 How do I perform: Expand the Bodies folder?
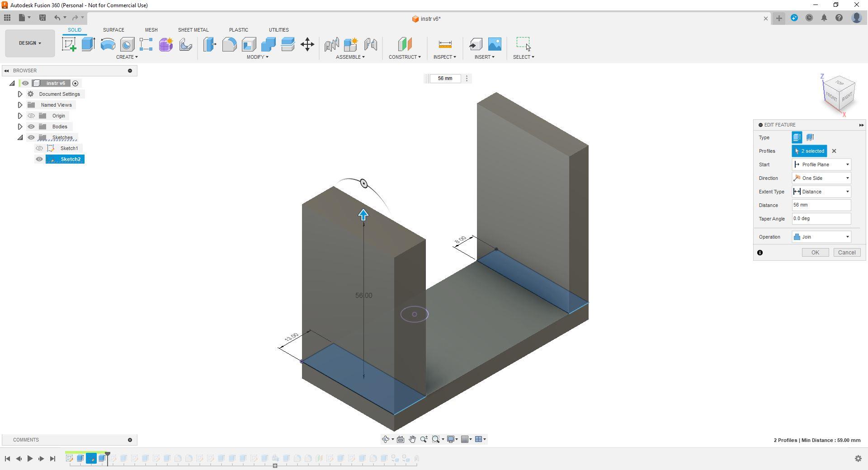(20, 127)
